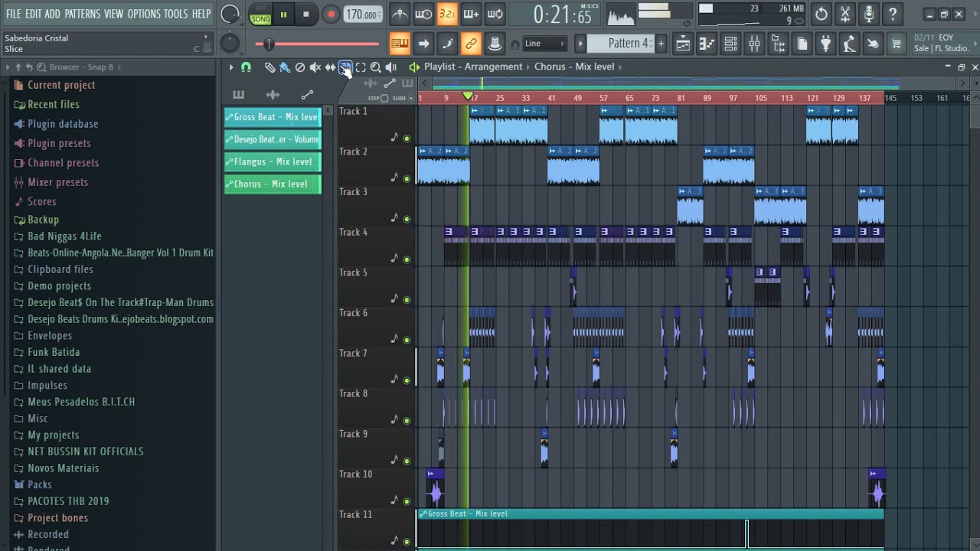This screenshot has height=551, width=980.
Task: Open the Mixer view icon
Action: pos(754,44)
